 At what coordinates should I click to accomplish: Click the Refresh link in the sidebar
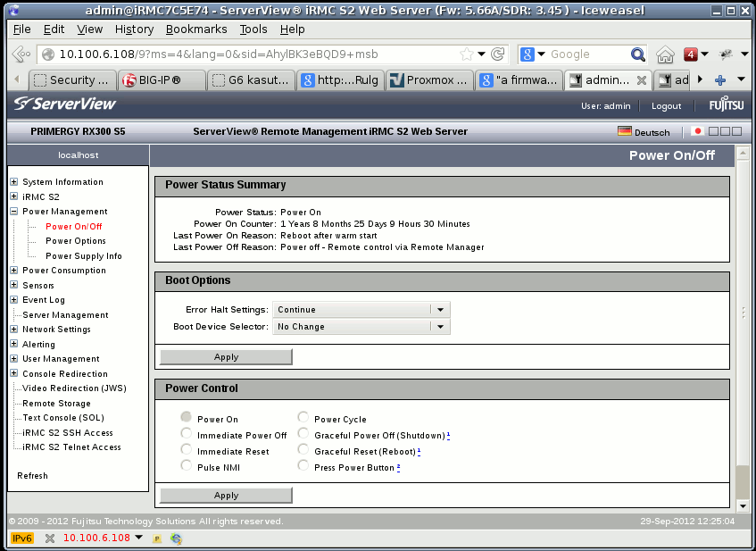coord(32,476)
